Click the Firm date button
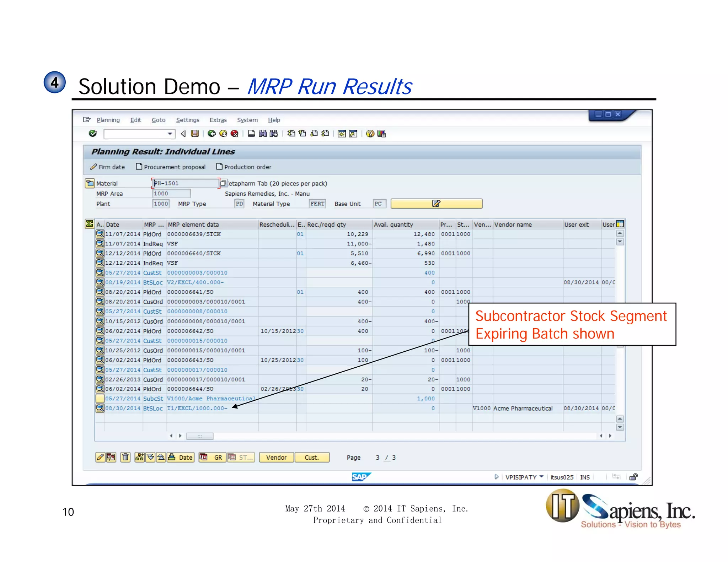 point(108,167)
